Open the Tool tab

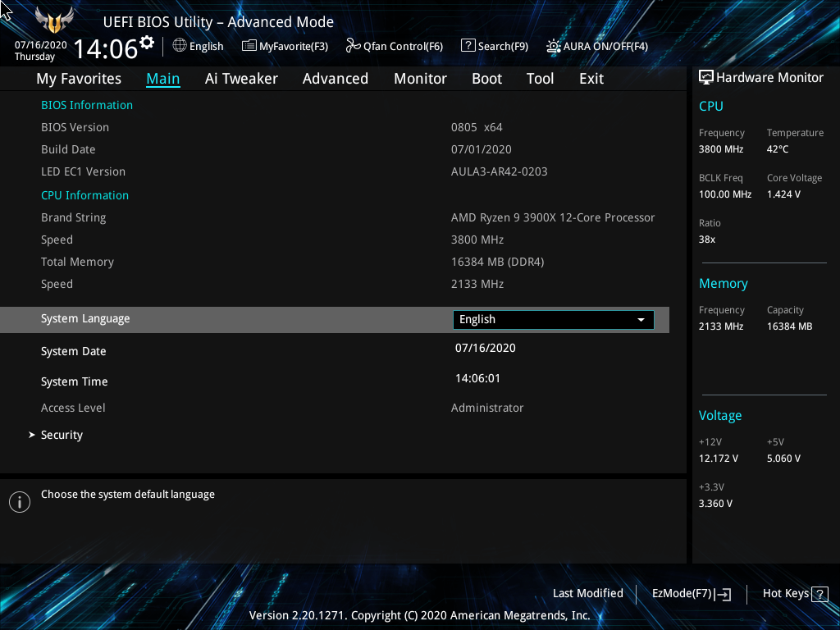click(540, 79)
